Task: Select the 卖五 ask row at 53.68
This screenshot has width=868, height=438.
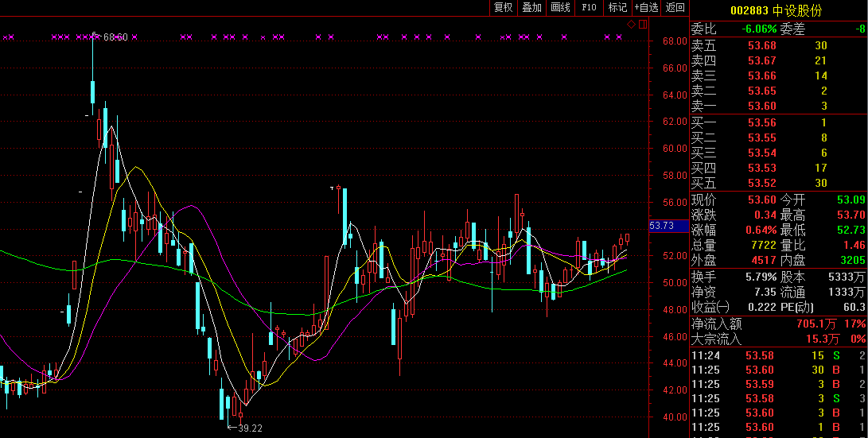Action: click(x=778, y=45)
